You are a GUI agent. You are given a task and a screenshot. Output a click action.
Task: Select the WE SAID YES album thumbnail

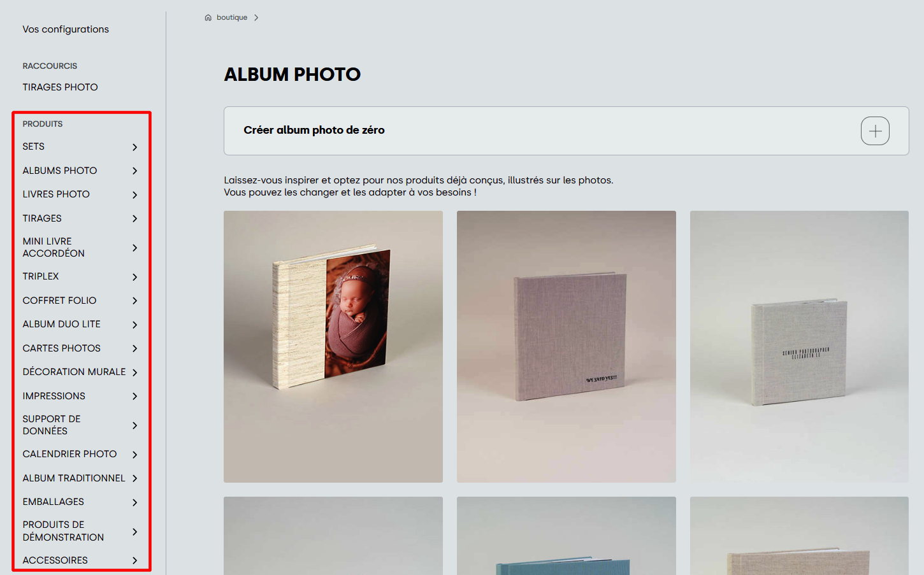(567, 346)
